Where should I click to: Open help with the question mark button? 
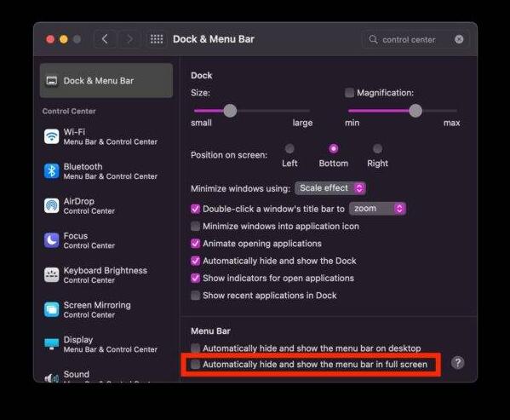click(x=457, y=362)
